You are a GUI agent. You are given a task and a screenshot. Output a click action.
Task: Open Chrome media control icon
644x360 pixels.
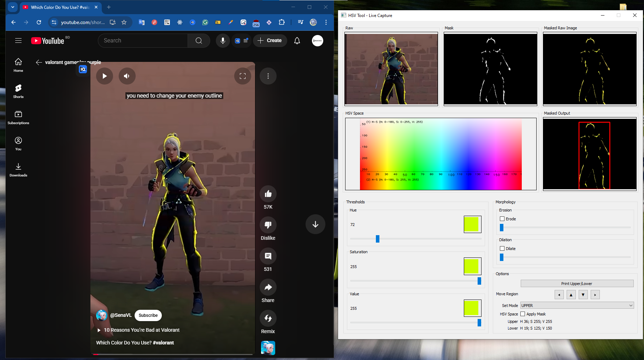pos(301,22)
